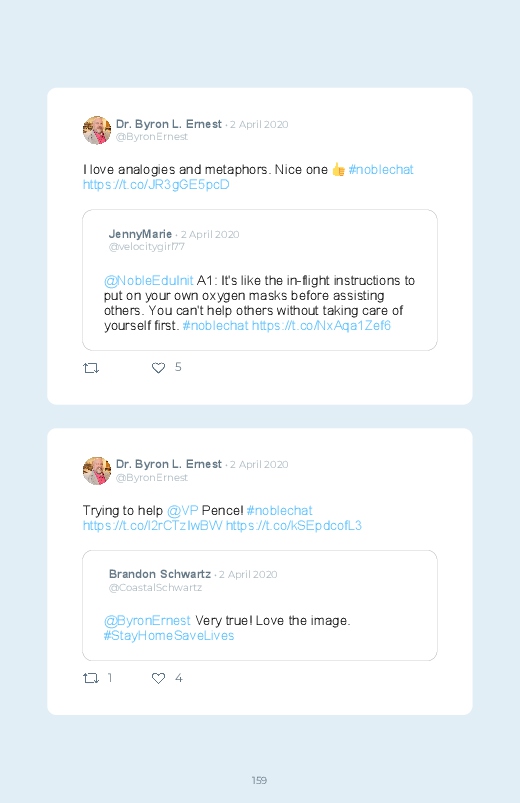Image resolution: width=520 pixels, height=803 pixels.
Task: Open link https://t.co/NxAqa1Zef6 in the quoted tweet
Action: (x=321, y=326)
